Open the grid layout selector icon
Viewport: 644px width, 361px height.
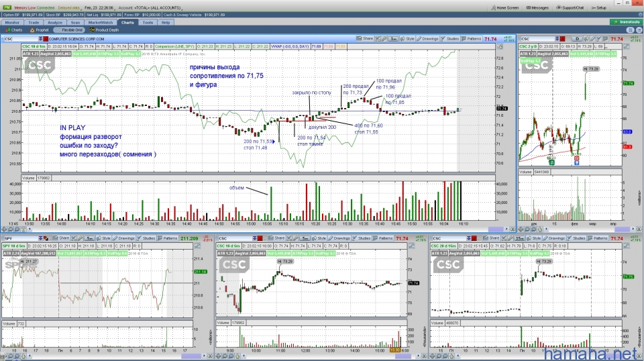[x=630, y=30]
